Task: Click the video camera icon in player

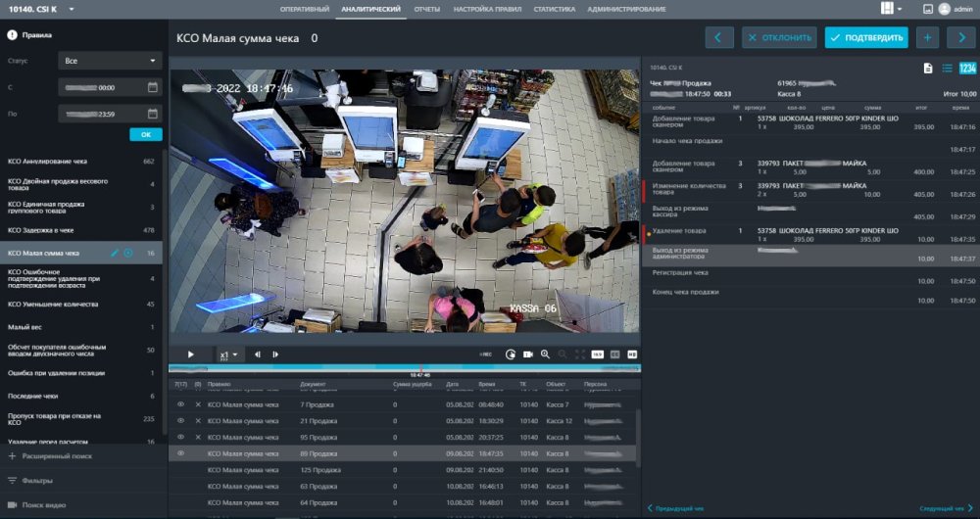Action: pyautogui.click(x=527, y=354)
